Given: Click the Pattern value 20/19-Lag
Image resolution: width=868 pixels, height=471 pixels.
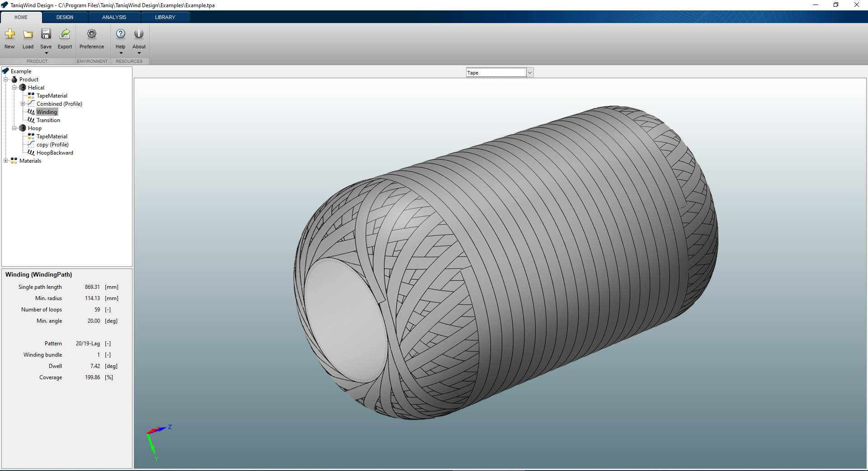Looking at the screenshot, I should 88,344.
